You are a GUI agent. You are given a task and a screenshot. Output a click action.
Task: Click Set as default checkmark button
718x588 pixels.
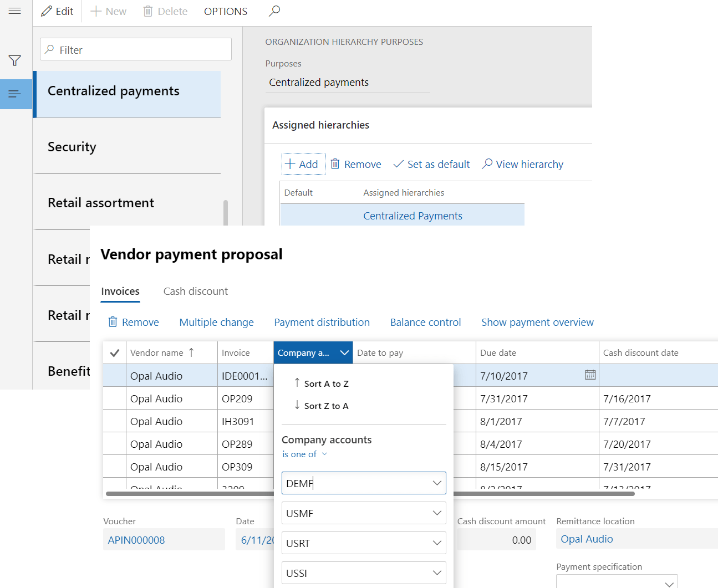(x=431, y=164)
